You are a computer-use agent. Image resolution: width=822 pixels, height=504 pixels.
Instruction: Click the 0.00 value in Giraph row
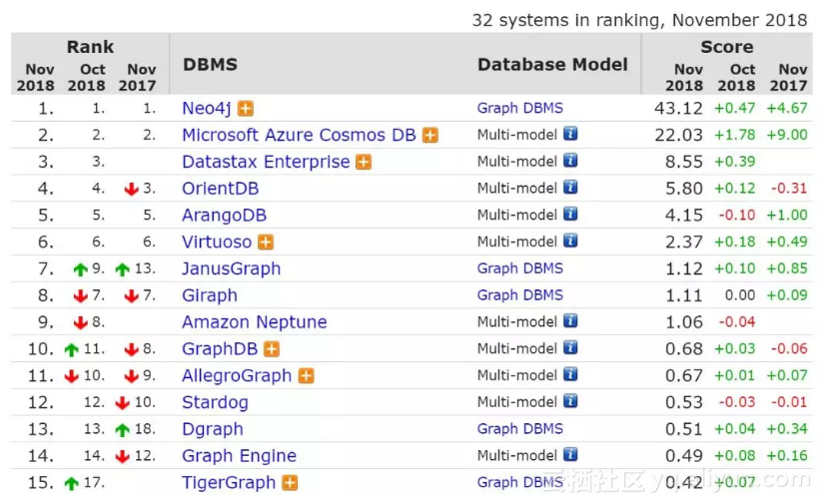point(740,295)
